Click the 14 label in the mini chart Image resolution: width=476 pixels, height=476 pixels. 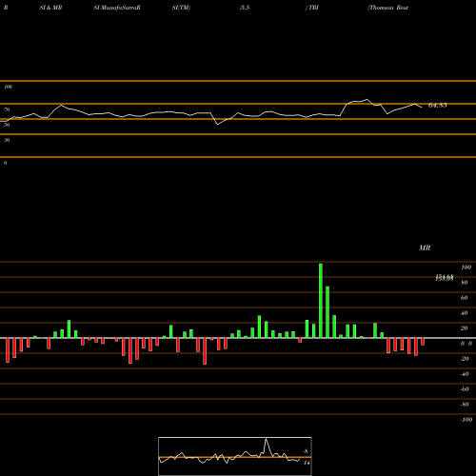[x=307, y=463]
